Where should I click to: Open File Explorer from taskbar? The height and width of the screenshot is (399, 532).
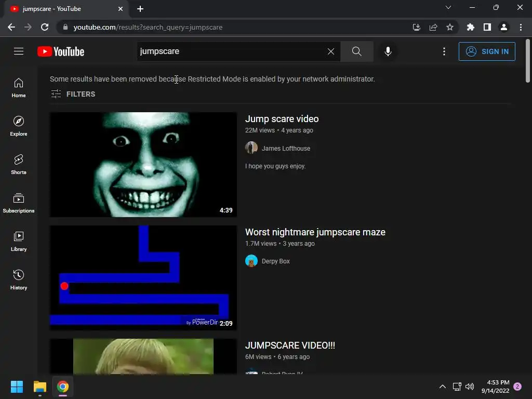pyautogui.click(x=39, y=387)
